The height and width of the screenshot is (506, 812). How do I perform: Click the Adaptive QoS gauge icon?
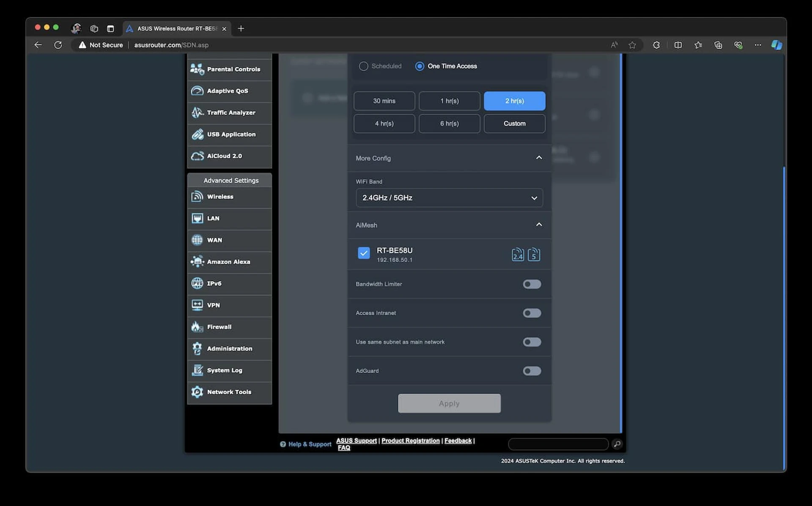[x=197, y=91]
